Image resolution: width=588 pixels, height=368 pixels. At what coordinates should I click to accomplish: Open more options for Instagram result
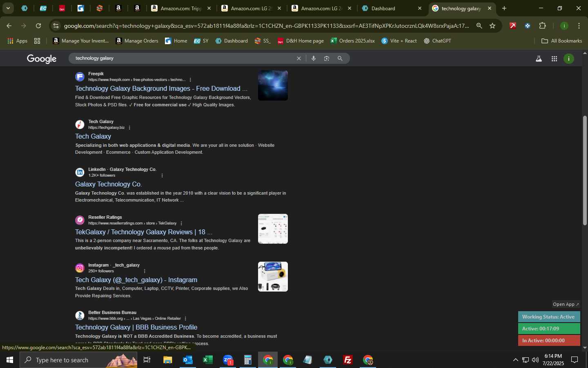pyautogui.click(x=145, y=271)
